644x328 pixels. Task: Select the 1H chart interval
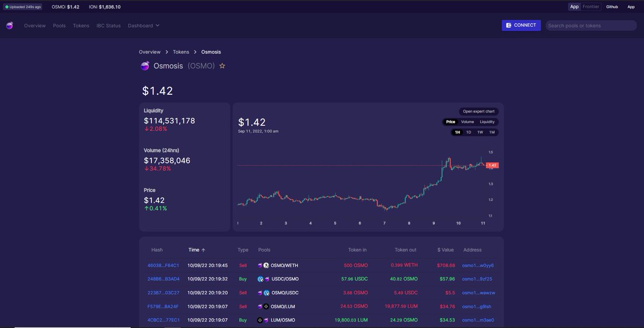click(x=457, y=132)
